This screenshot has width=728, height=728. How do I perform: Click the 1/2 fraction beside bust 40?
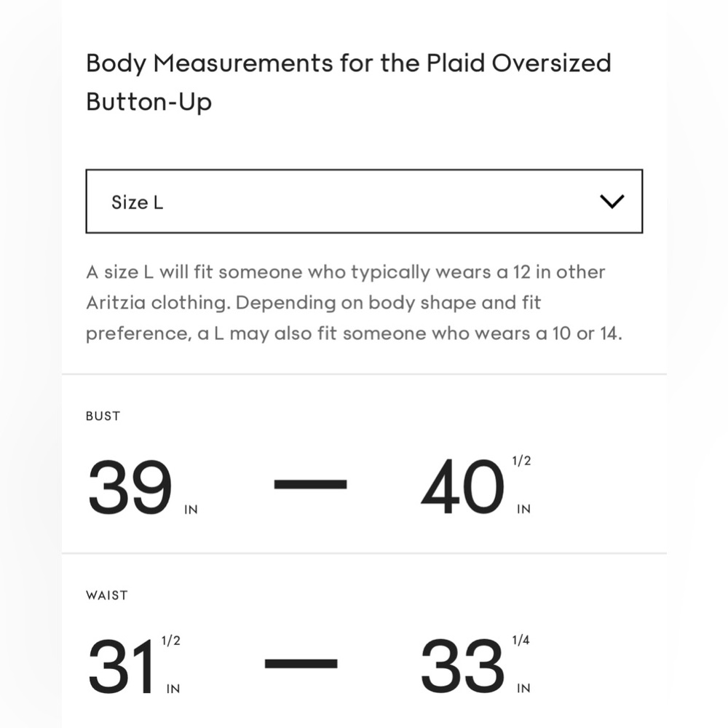pyautogui.click(x=521, y=461)
